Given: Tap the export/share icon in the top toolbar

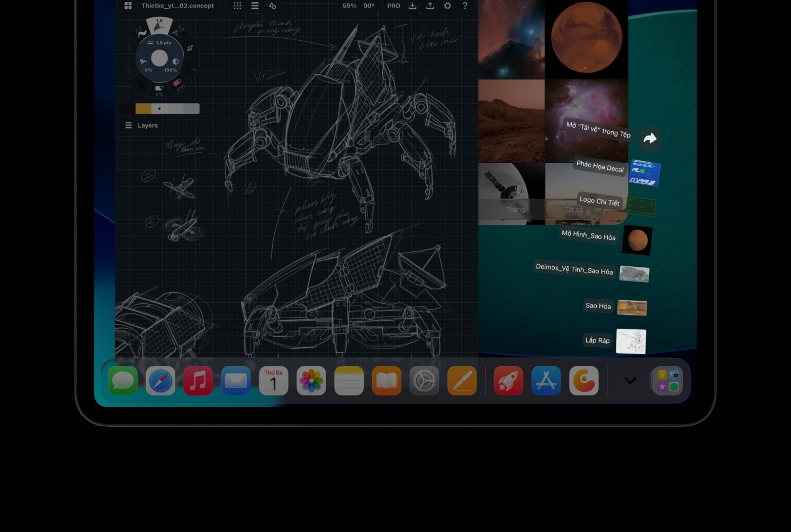Looking at the screenshot, I should 430,6.
